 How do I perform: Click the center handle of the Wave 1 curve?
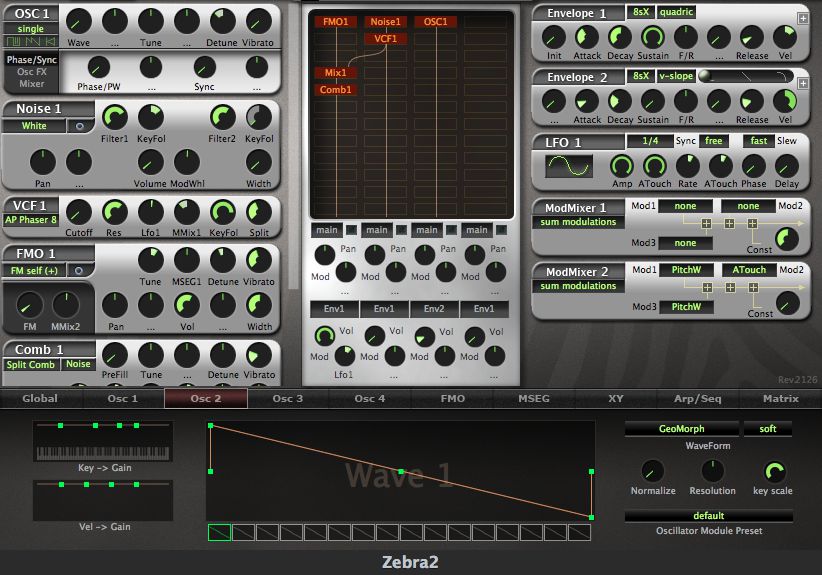(x=401, y=472)
